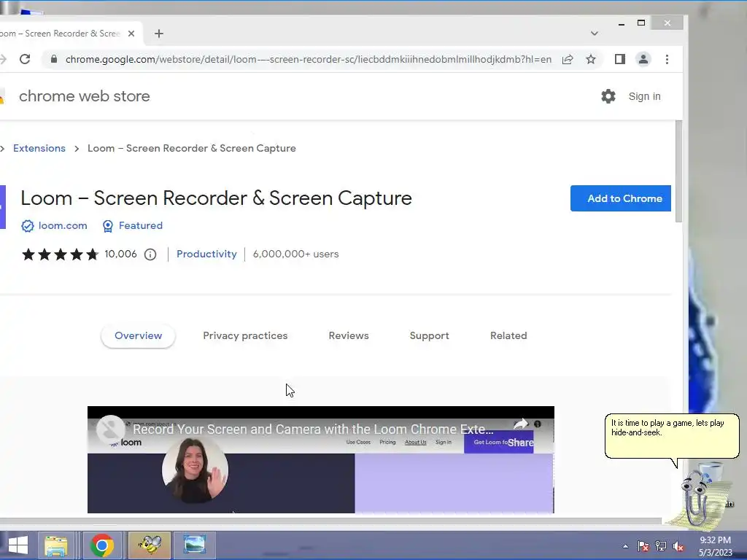Screen dimensions: 747x560
Task: Click the Chrome taskbar icon
Action: [x=102, y=545]
